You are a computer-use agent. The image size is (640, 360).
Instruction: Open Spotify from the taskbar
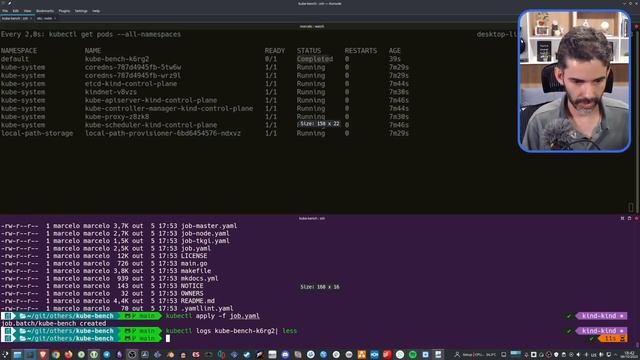coord(413,355)
